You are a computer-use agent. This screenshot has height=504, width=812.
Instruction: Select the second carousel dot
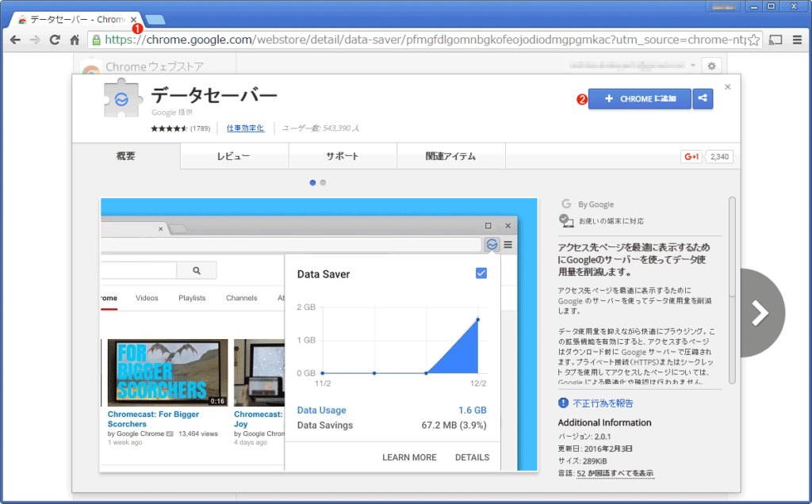(x=324, y=183)
